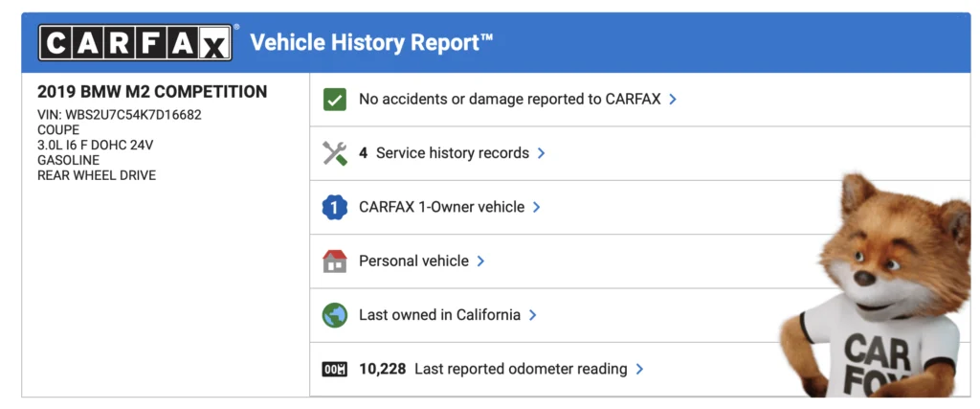Click the Vehicle History Report title
980x409 pixels.
click(371, 43)
